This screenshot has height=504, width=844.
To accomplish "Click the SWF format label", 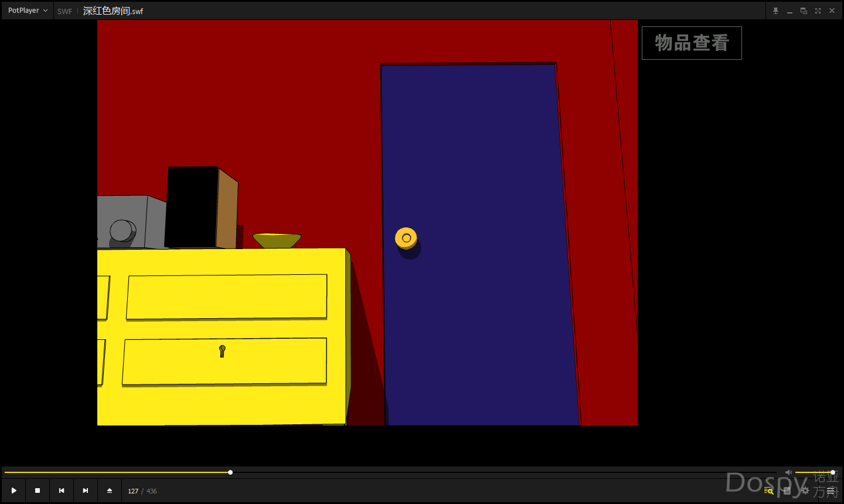I will (x=64, y=11).
